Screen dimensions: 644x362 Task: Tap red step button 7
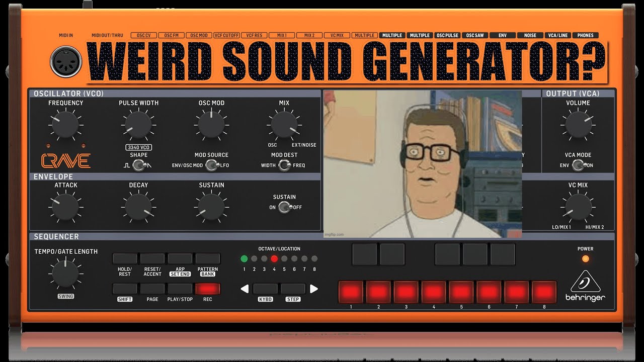[517, 292]
